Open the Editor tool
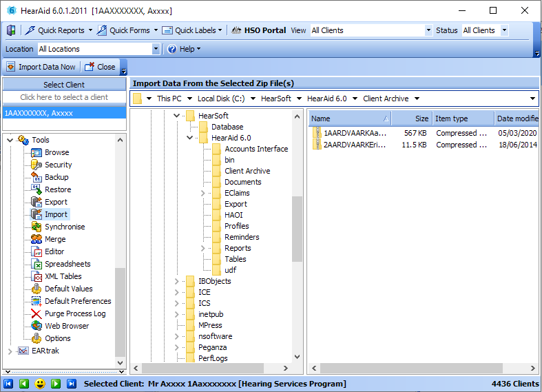The height and width of the screenshot is (392, 542). tap(54, 251)
